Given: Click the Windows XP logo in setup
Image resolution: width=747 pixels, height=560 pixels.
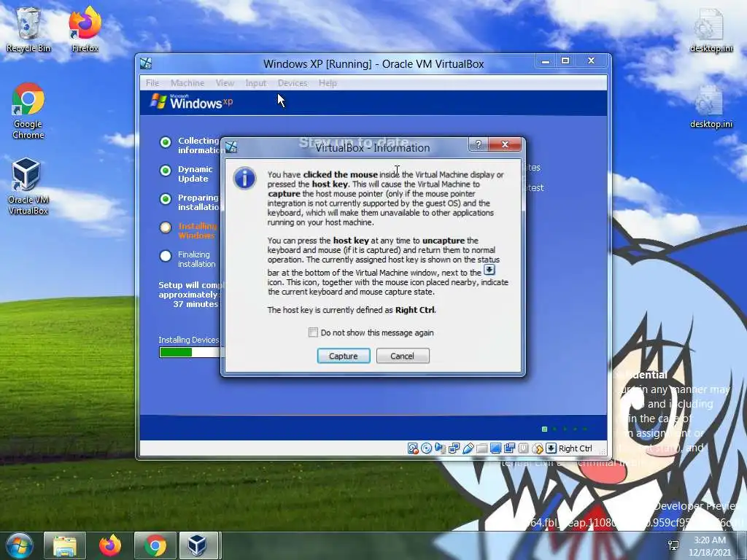Looking at the screenshot, I should click(x=192, y=101).
